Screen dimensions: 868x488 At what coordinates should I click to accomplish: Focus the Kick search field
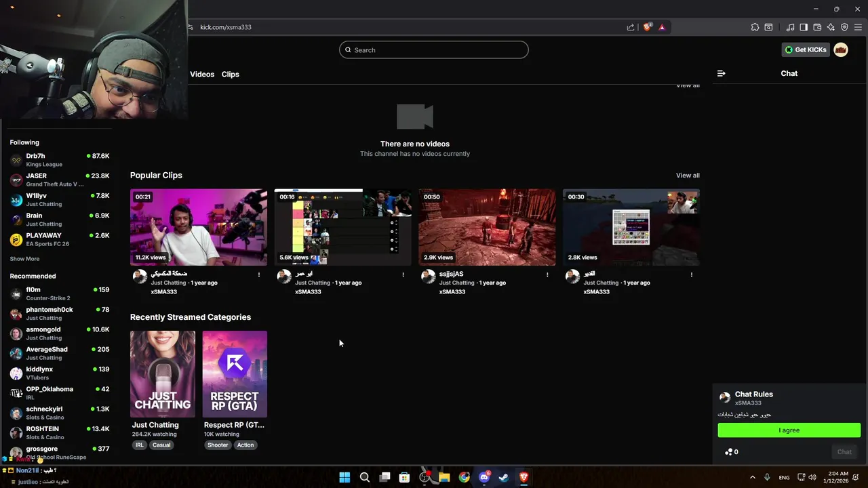[434, 49]
